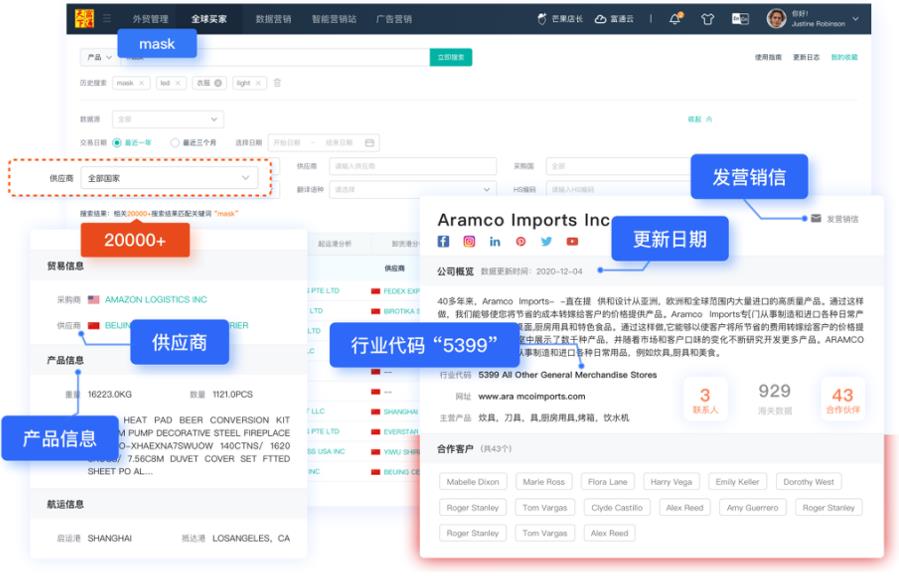The image size is (899, 578).
Task: Select partner tag Flora Lane
Action: click(608, 482)
